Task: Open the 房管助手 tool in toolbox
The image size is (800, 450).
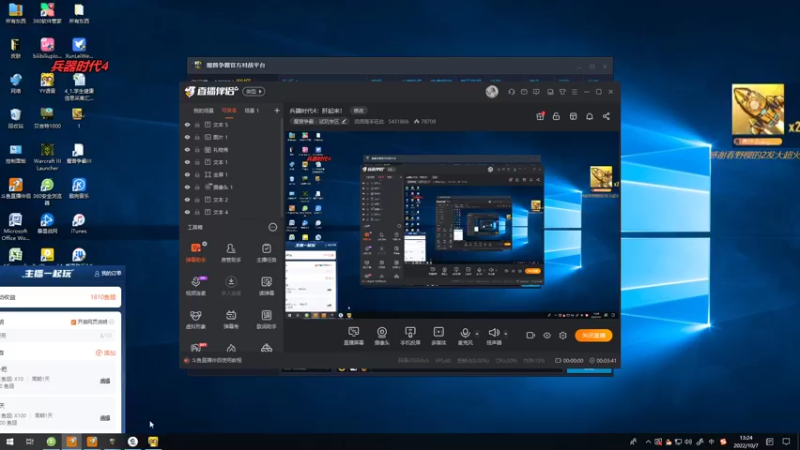Action: pos(231,252)
